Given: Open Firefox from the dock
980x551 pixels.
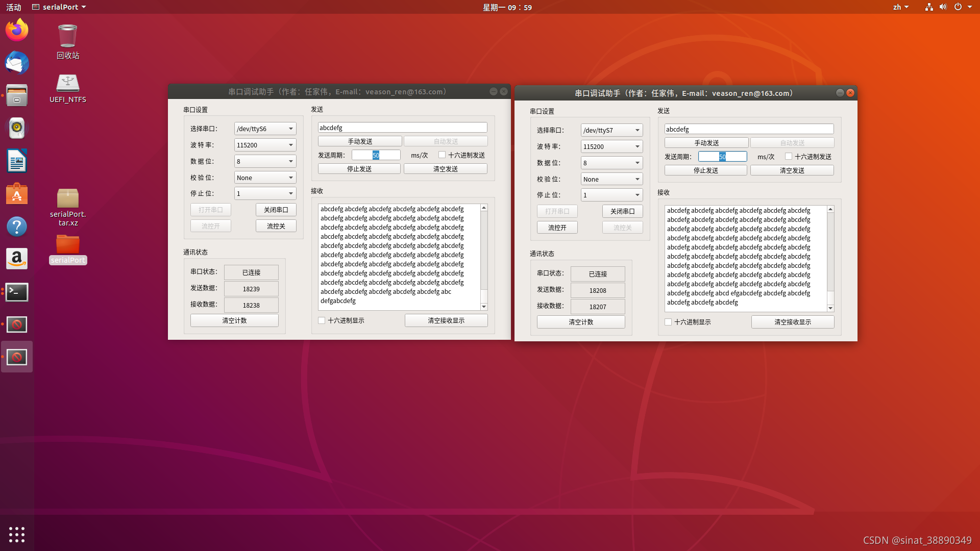Looking at the screenshot, I should point(17,30).
